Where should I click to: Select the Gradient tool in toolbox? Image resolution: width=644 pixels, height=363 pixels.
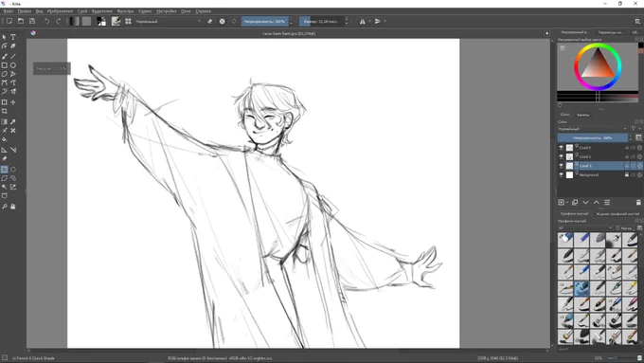click(x=5, y=121)
